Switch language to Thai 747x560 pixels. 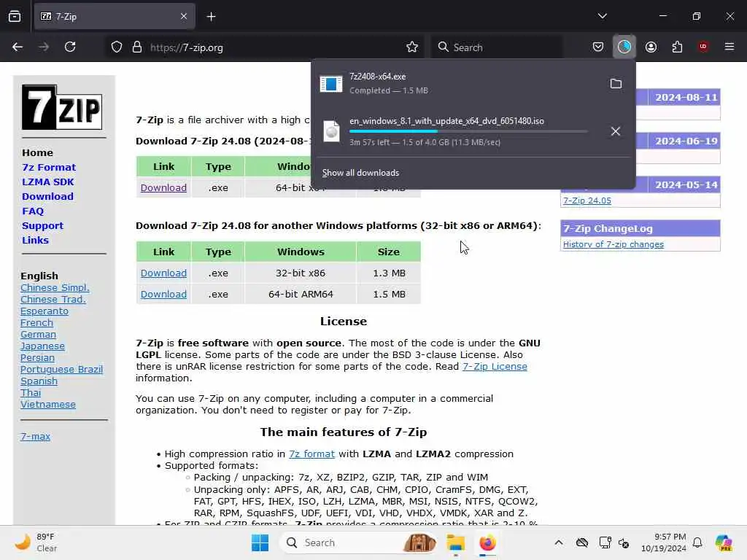coord(31,393)
